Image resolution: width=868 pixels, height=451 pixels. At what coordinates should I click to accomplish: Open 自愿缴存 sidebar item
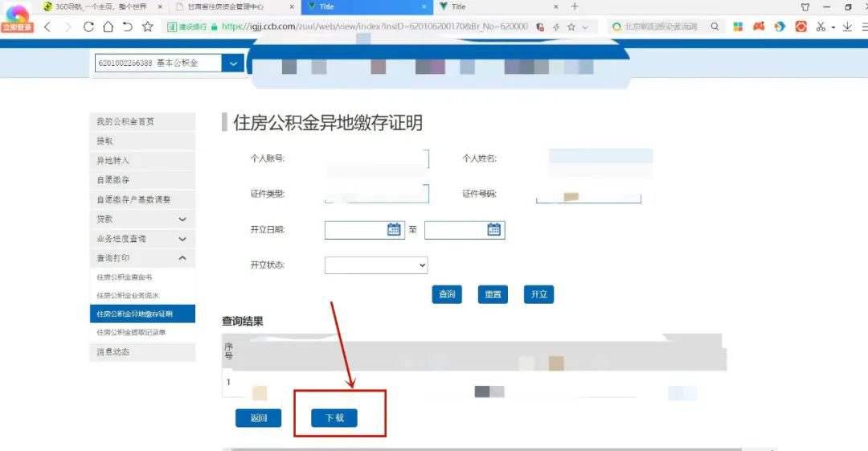(x=142, y=179)
